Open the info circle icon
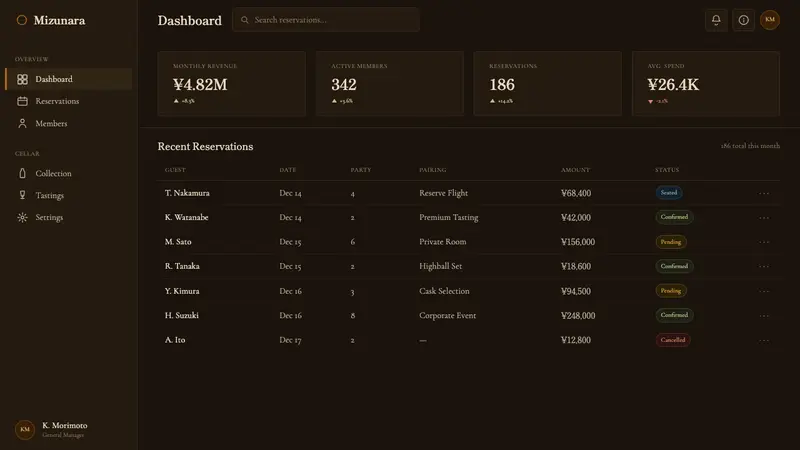 pyautogui.click(x=743, y=20)
